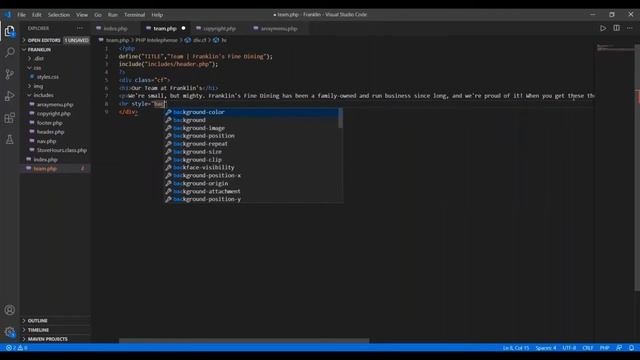Click the Split Editor icon

616,28
